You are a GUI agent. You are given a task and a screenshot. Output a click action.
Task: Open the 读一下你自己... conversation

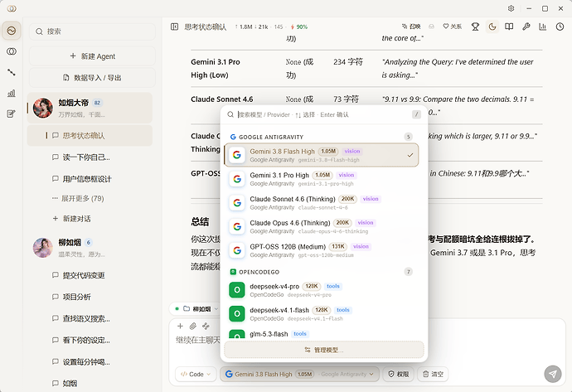tap(90, 157)
